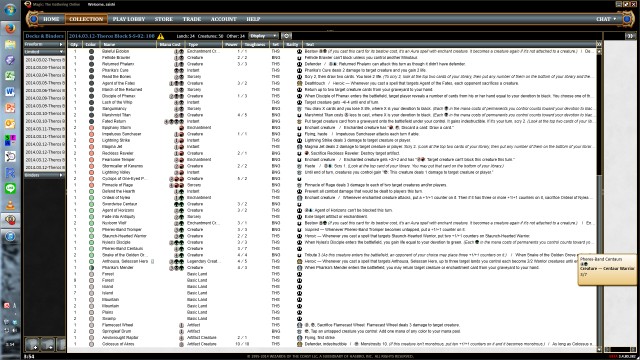Open the Display dropdown
This screenshot has width=640, height=360.
coord(263,36)
